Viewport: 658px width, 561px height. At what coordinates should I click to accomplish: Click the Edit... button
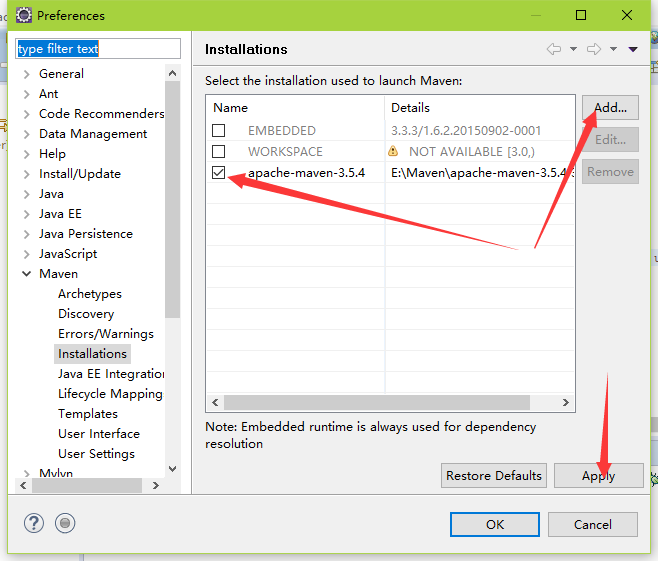coord(610,139)
